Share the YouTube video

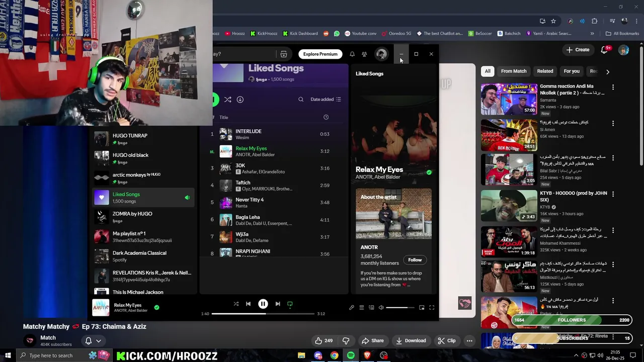click(x=373, y=341)
